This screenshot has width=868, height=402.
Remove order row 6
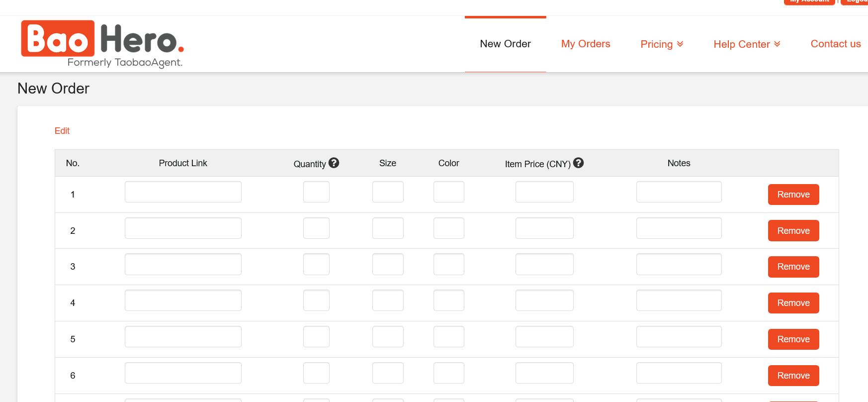coord(793,376)
